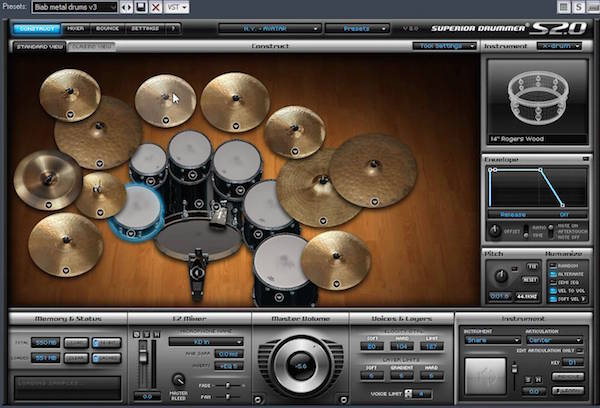This screenshot has height=408, width=600.
Task: Click the EZ Mixer mute button
Action: (x=156, y=335)
